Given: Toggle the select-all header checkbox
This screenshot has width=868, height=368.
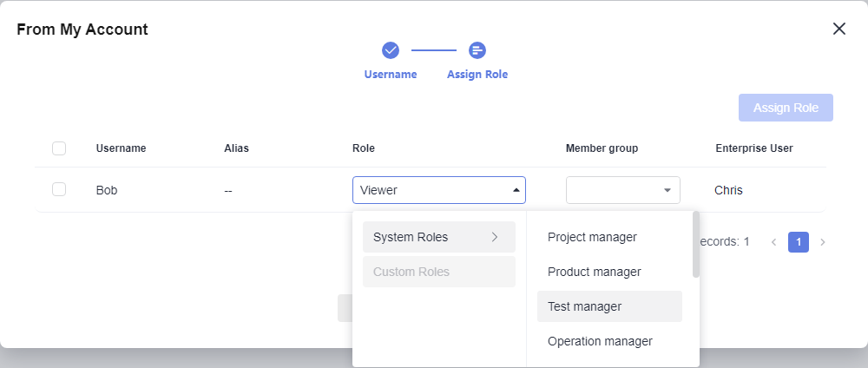Looking at the screenshot, I should coord(59,148).
